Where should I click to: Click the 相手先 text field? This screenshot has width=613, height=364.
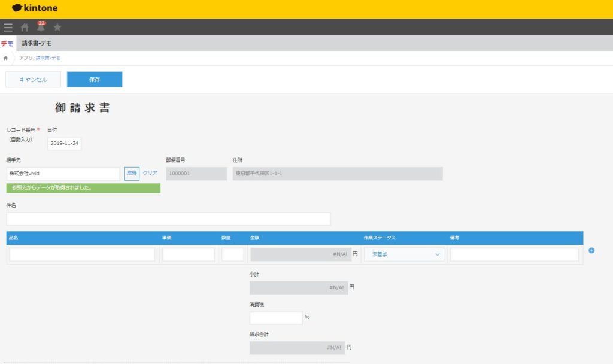tap(63, 174)
